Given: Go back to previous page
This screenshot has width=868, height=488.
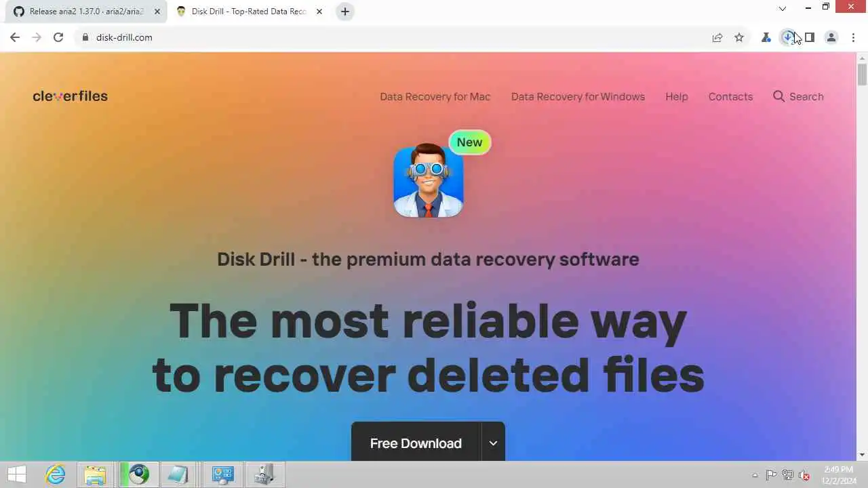Looking at the screenshot, I should pos(15,37).
